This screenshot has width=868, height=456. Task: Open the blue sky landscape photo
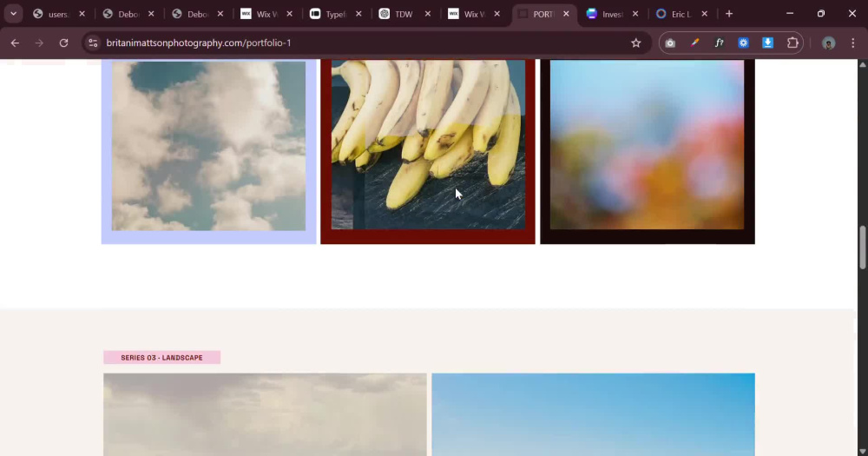click(594, 414)
